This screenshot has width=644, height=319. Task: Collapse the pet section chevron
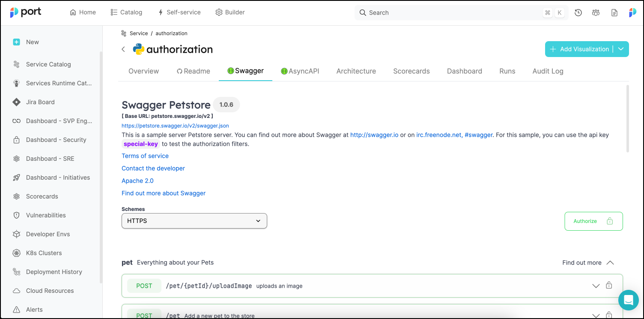coord(610,262)
